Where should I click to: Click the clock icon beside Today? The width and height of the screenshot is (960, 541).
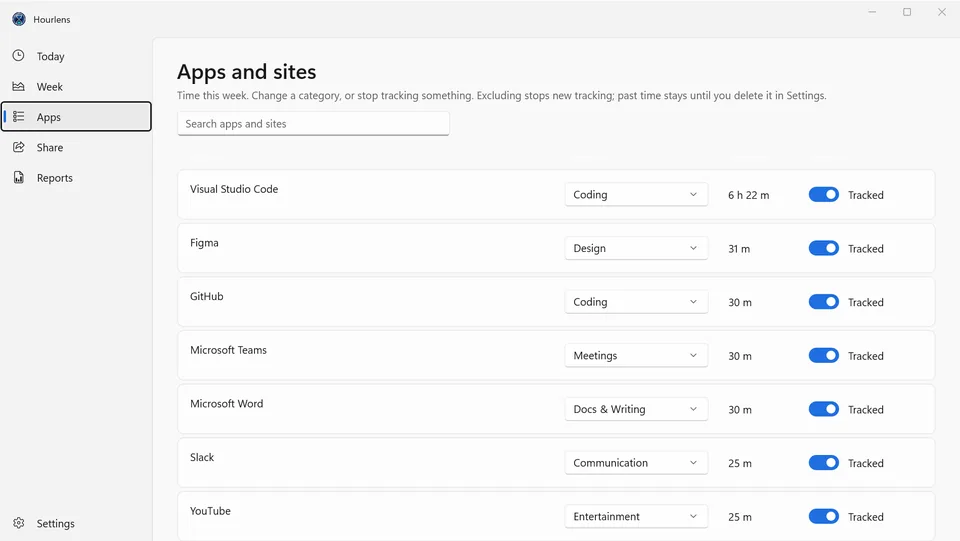tap(19, 56)
